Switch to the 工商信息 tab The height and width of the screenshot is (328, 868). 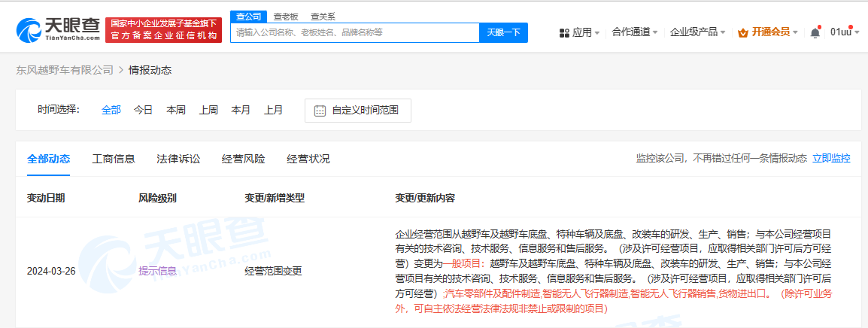click(114, 159)
